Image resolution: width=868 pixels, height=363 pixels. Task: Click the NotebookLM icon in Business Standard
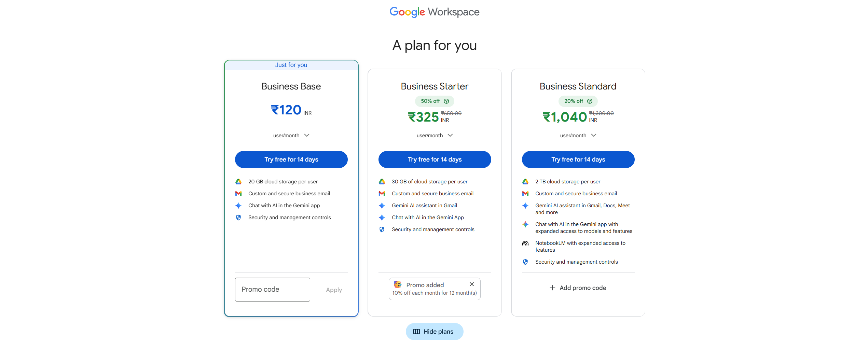click(525, 243)
